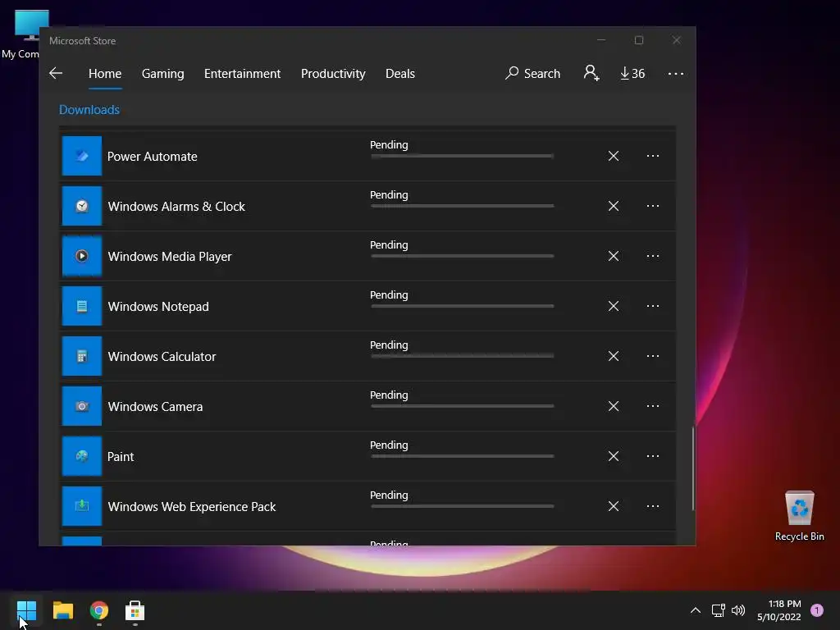Screen dimensions: 840x630
Task: Open more options for Windows Media Player
Action: 652,256
